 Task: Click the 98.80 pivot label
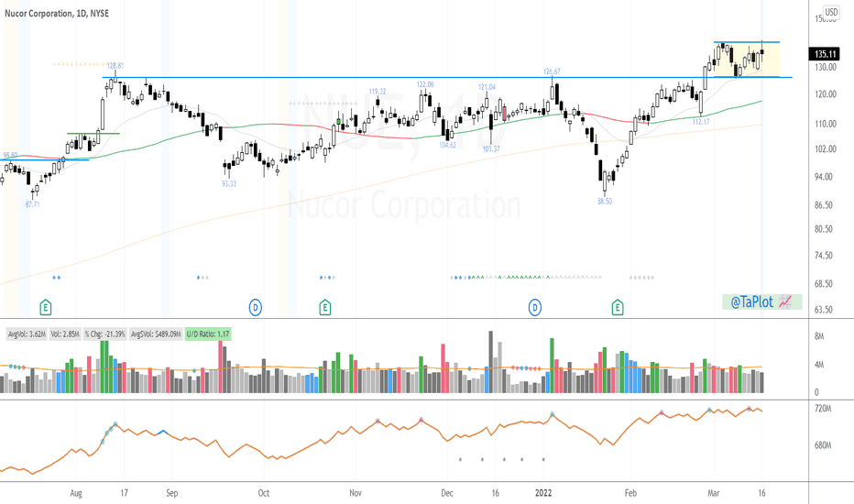10,155
